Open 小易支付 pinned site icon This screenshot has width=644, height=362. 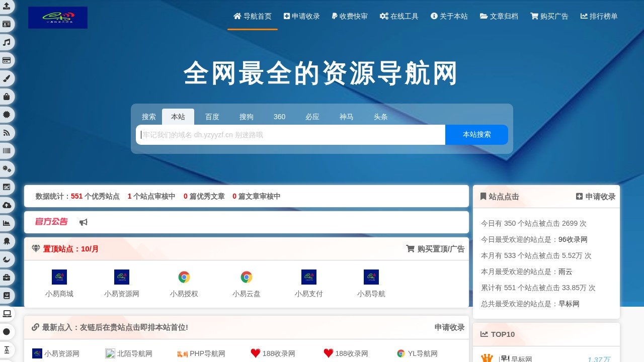tap(309, 277)
